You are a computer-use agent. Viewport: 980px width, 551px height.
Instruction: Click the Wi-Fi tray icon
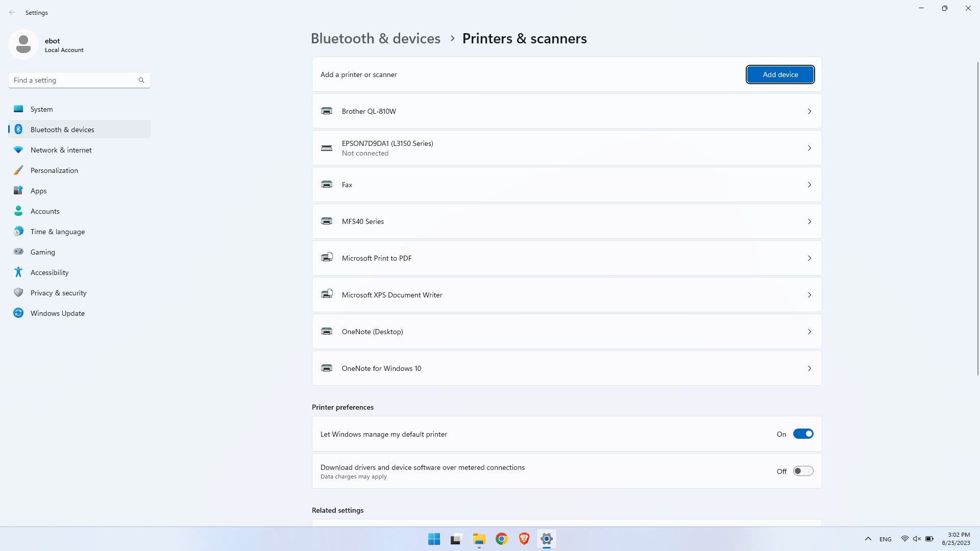point(904,539)
